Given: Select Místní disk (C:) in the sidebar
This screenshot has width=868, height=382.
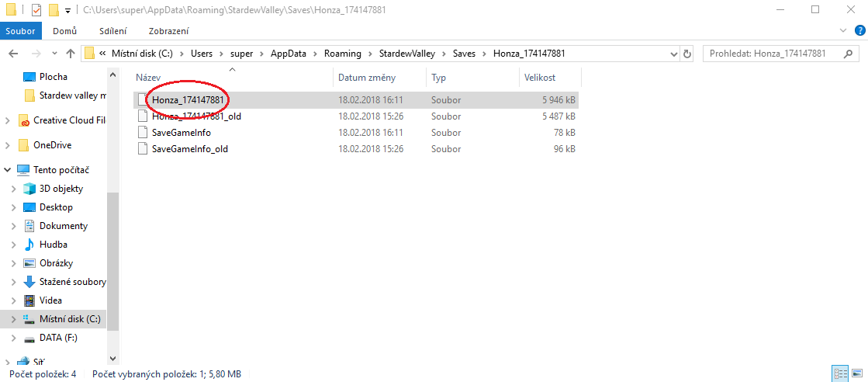Looking at the screenshot, I should point(70,319).
